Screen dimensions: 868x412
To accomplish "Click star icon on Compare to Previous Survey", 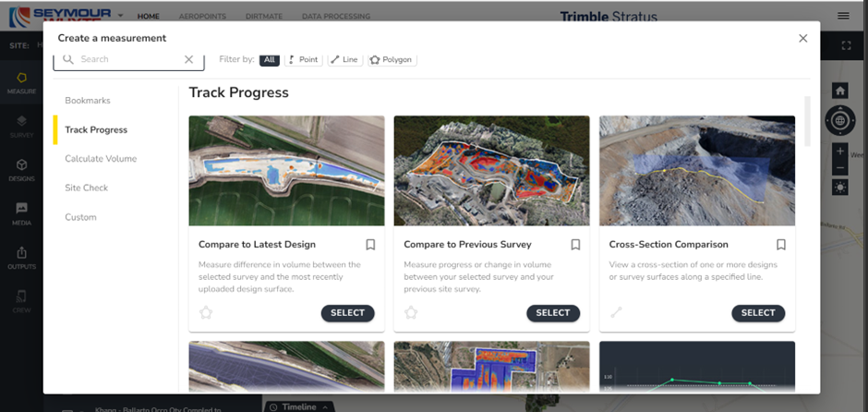I will (411, 313).
